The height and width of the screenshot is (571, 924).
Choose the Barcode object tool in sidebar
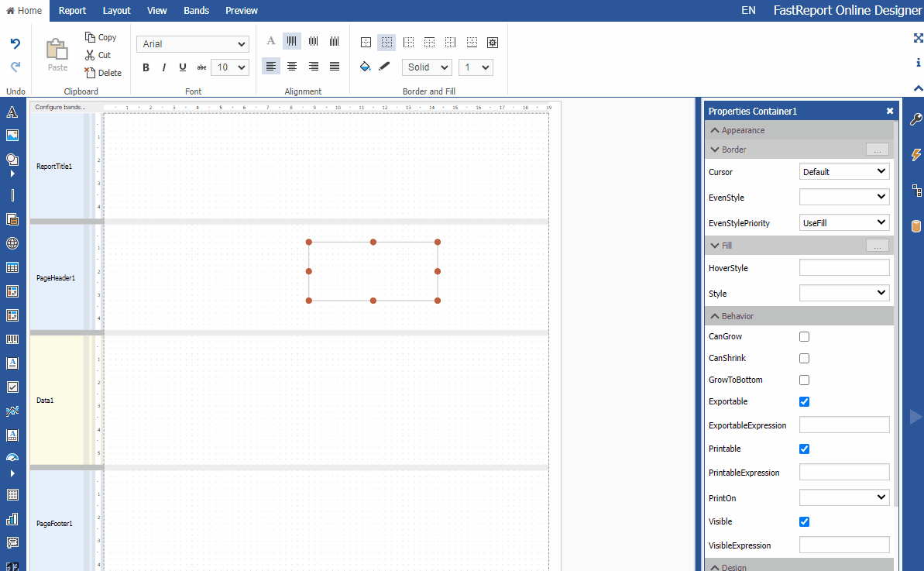click(12, 339)
